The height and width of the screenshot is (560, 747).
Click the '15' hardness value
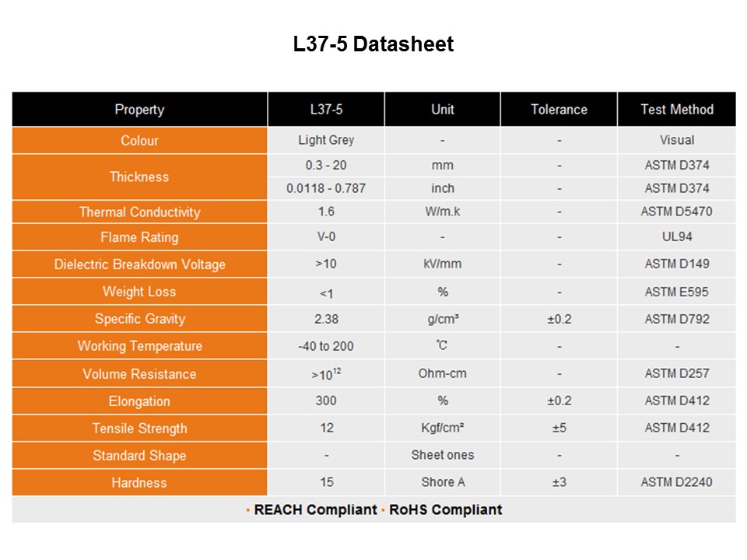tap(326, 482)
